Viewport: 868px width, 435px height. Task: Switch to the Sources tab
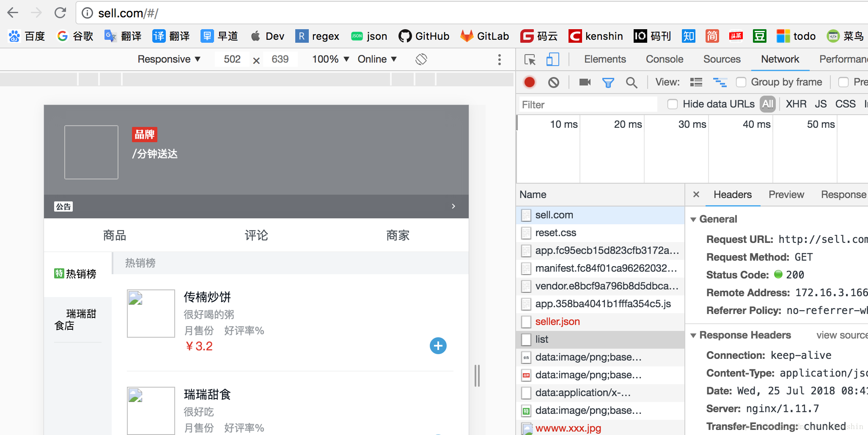[x=722, y=59]
